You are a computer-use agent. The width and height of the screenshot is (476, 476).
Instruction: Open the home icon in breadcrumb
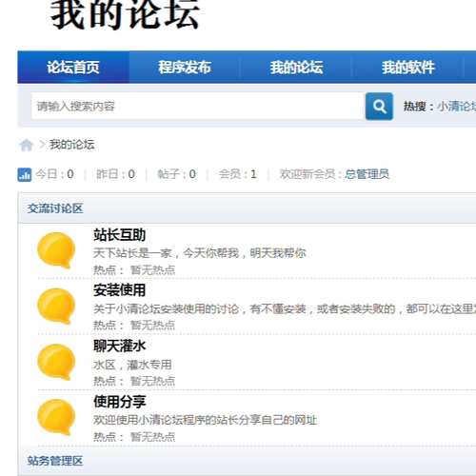pos(26,145)
